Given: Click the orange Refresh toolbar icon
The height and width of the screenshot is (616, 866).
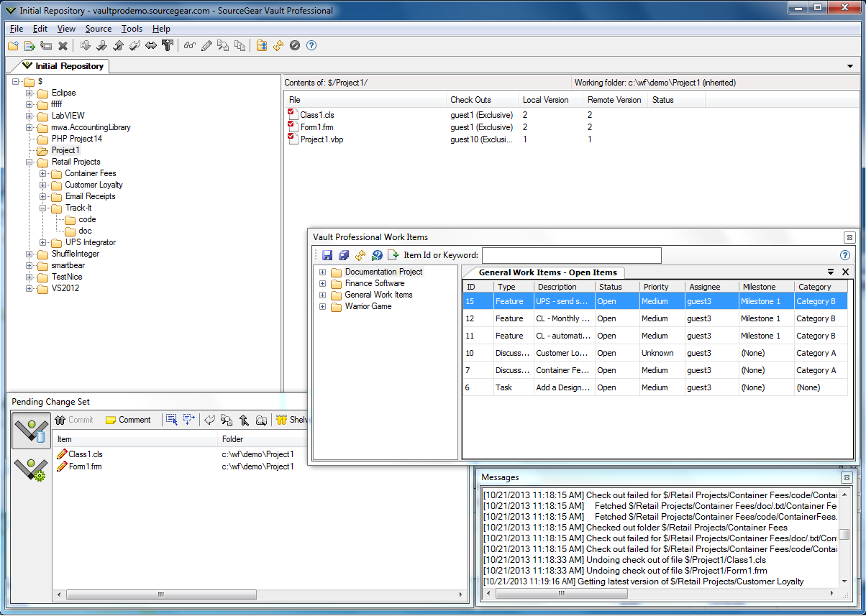Looking at the screenshot, I should point(278,46).
